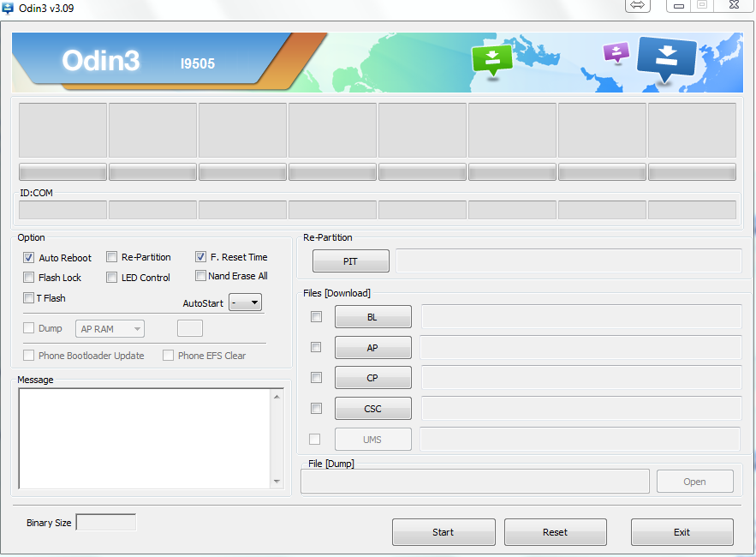Enable the Re-Partition checkbox
The height and width of the screenshot is (557, 756).
(x=111, y=257)
